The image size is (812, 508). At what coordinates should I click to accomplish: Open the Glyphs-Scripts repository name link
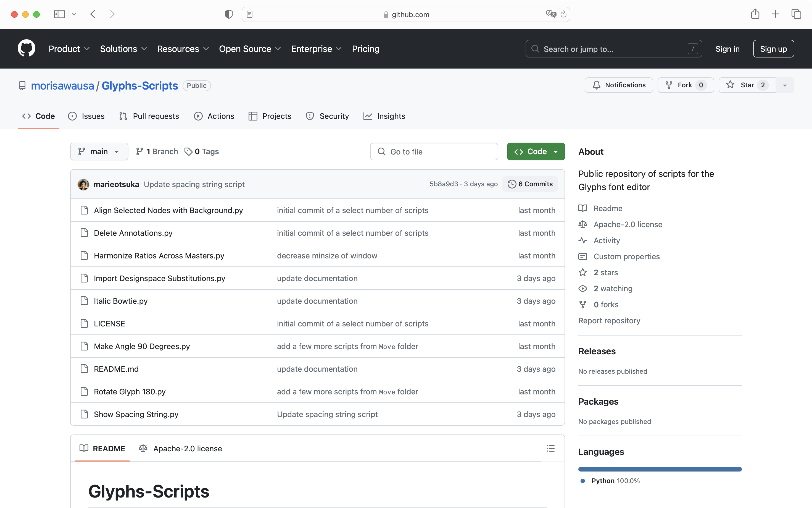pos(140,86)
